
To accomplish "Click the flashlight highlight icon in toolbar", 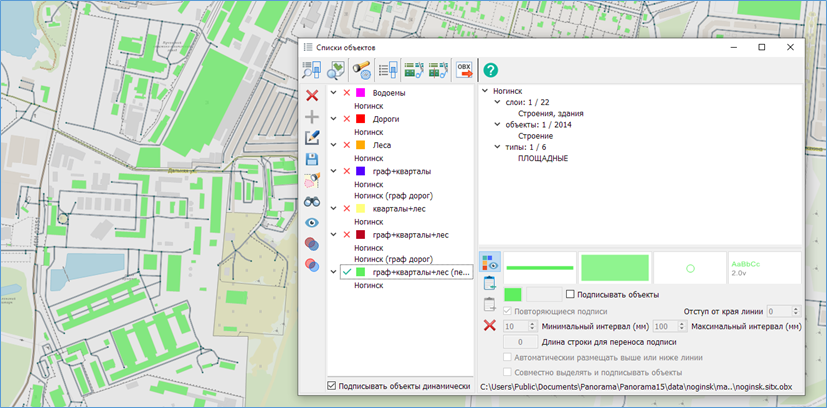I will pos(362,70).
